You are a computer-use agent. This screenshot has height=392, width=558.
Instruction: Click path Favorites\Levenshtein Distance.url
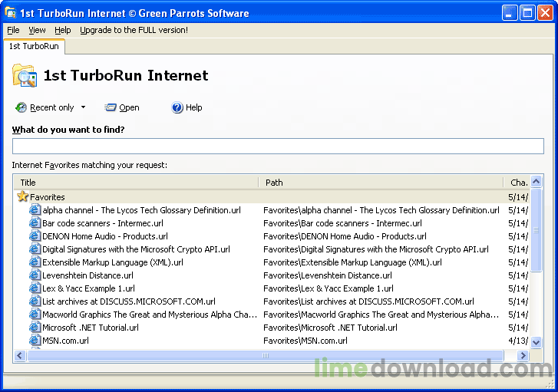pos(328,275)
